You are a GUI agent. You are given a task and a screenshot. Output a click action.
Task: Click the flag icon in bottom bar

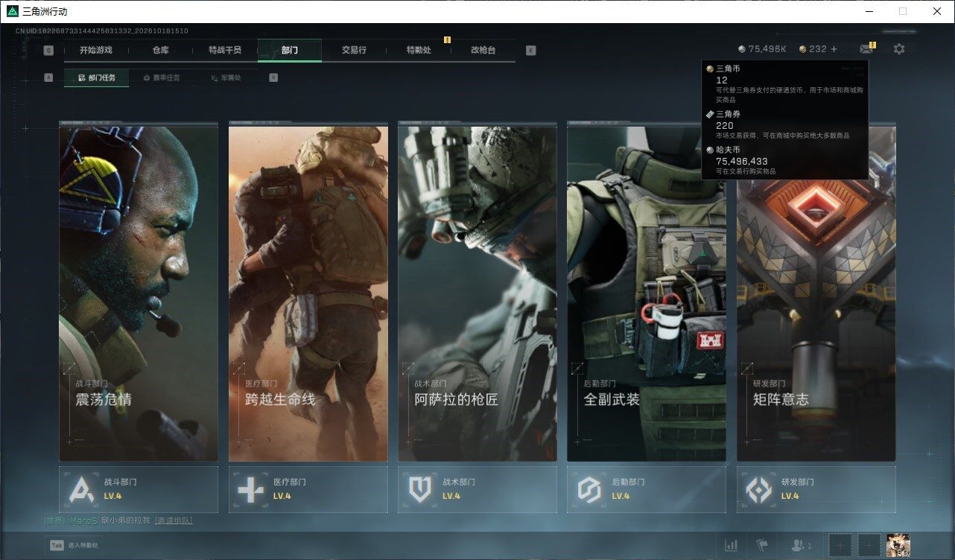click(x=762, y=546)
